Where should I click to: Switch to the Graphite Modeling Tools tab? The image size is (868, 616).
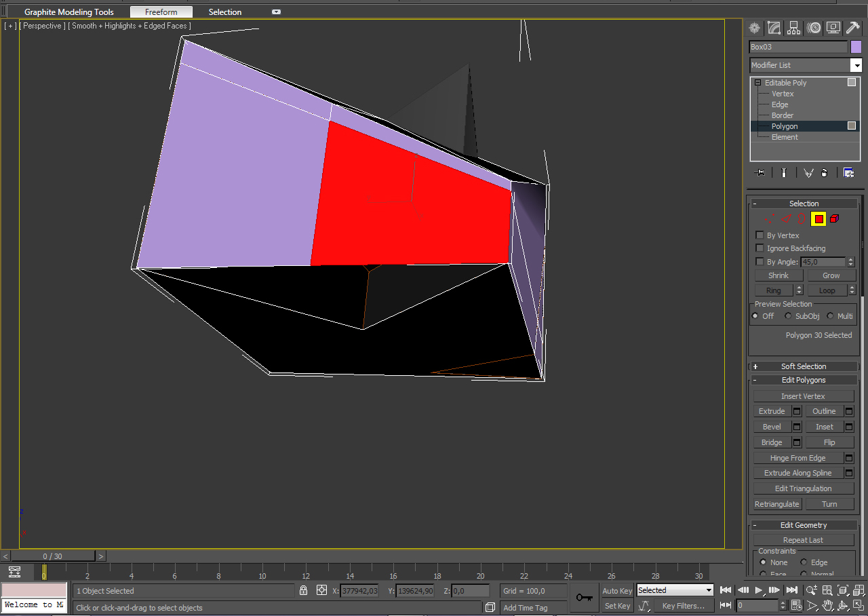(69, 12)
